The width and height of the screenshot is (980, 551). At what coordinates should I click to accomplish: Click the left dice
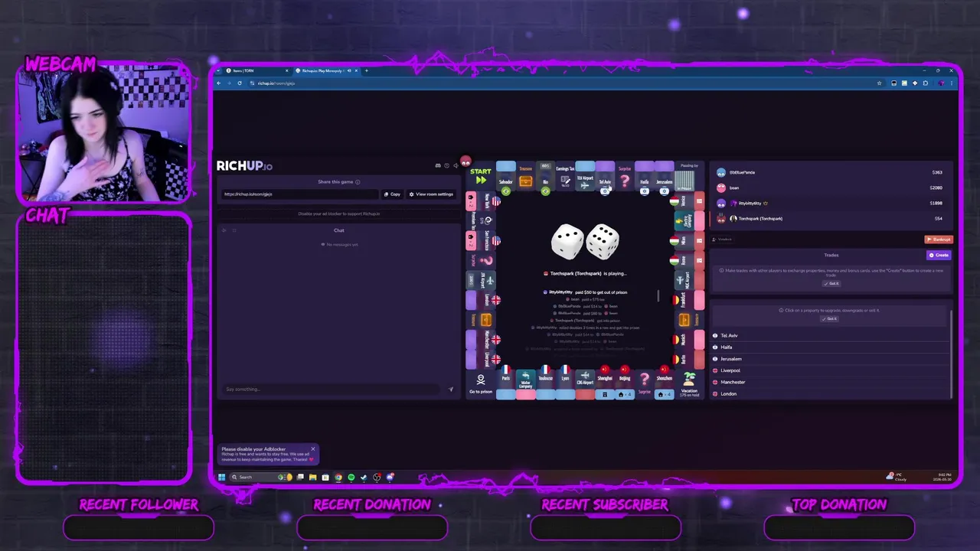[x=567, y=241]
